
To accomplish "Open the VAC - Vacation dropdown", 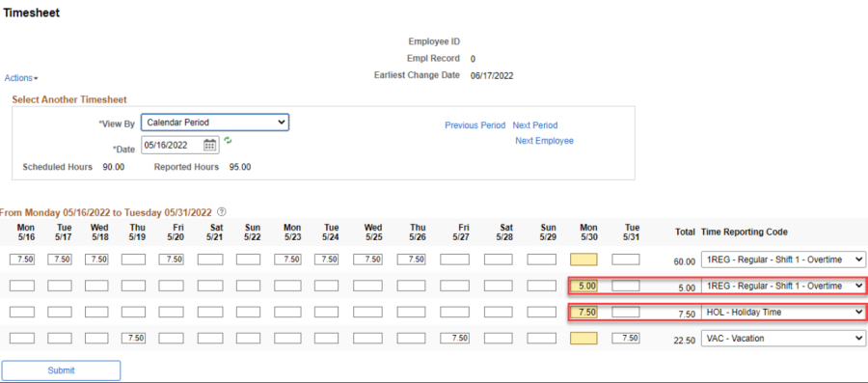I will click(x=783, y=339).
